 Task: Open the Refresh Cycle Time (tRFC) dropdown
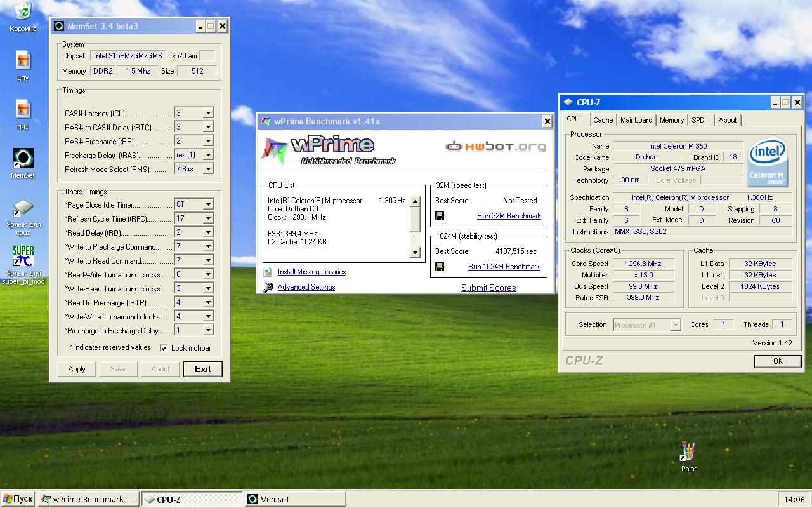207,218
